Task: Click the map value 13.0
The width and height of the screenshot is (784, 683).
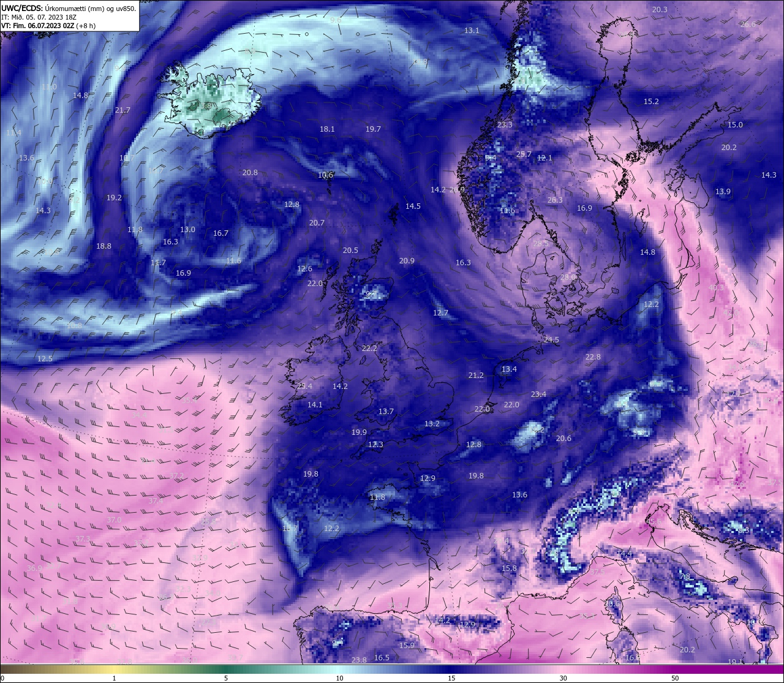Action: tap(187, 230)
